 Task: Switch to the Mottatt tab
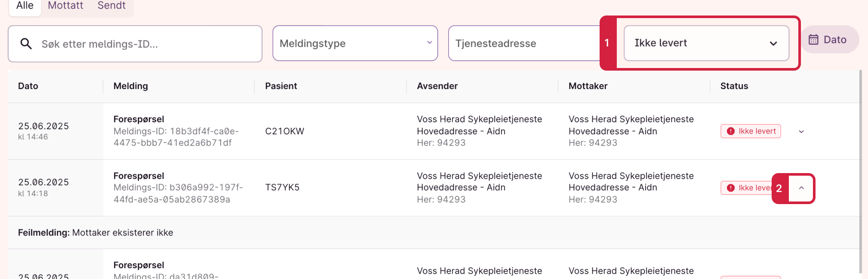pyautogui.click(x=65, y=6)
